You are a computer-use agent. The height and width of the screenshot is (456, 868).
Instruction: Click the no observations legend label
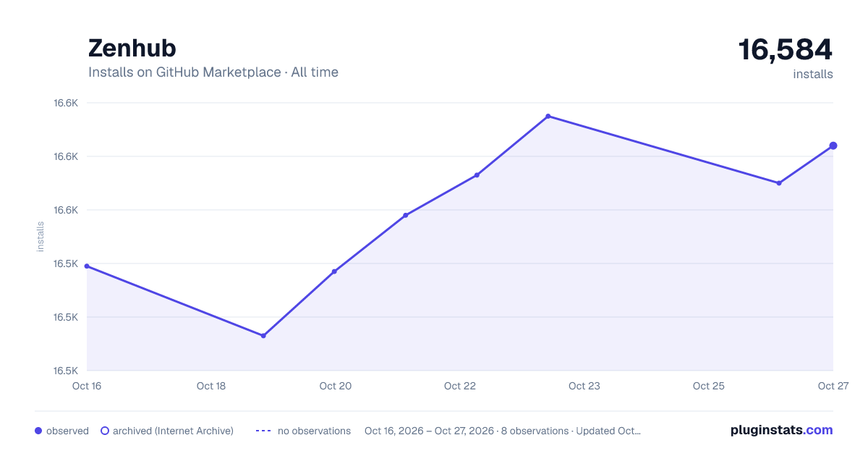coord(314,431)
